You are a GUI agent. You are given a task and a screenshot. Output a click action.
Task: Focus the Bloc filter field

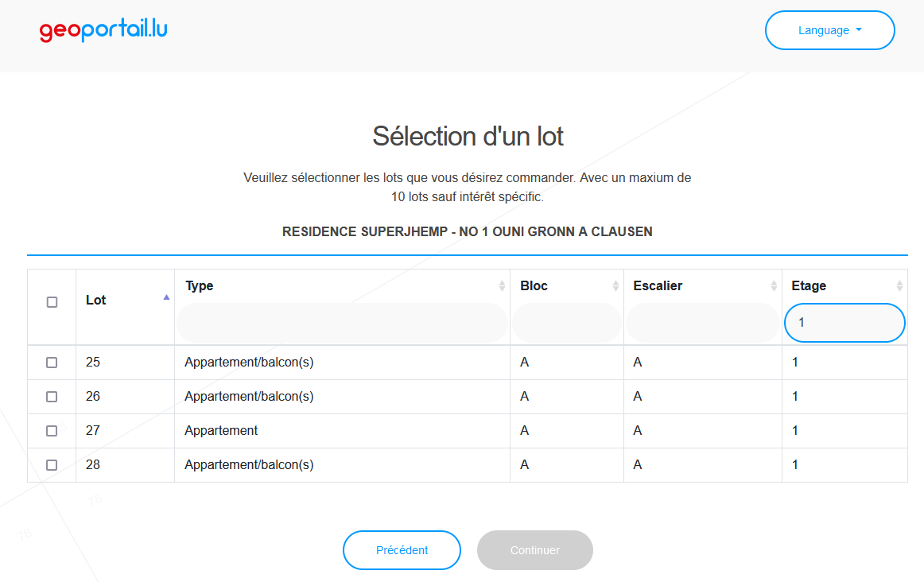(x=566, y=323)
